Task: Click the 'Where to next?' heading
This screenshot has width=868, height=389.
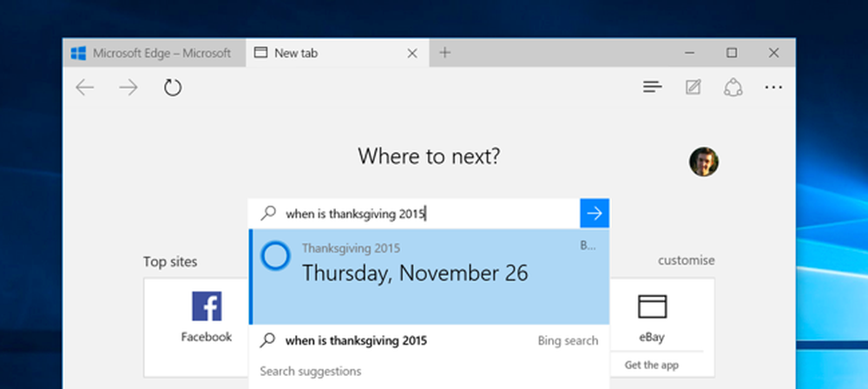Action: pos(429,156)
